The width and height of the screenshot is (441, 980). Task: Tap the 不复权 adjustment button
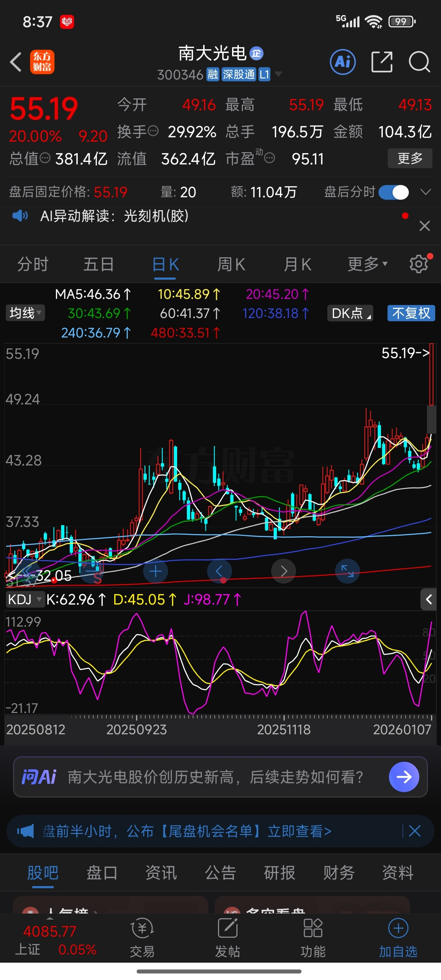[x=411, y=313]
